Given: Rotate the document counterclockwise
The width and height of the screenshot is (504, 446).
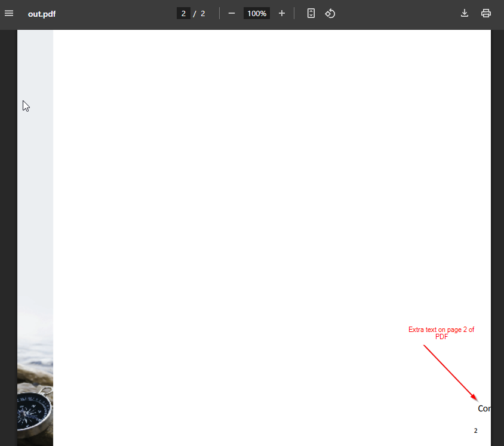Looking at the screenshot, I should (x=330, y=13).
